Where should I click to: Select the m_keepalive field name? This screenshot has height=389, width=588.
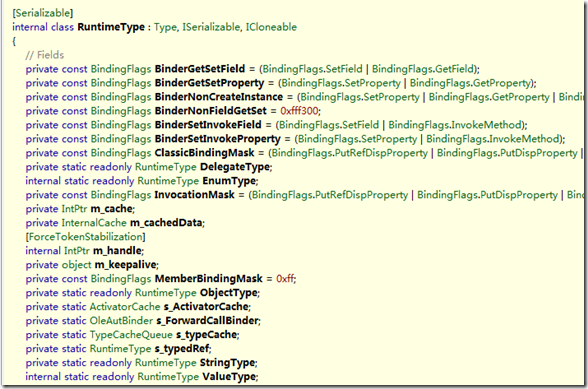click(126, 265)
